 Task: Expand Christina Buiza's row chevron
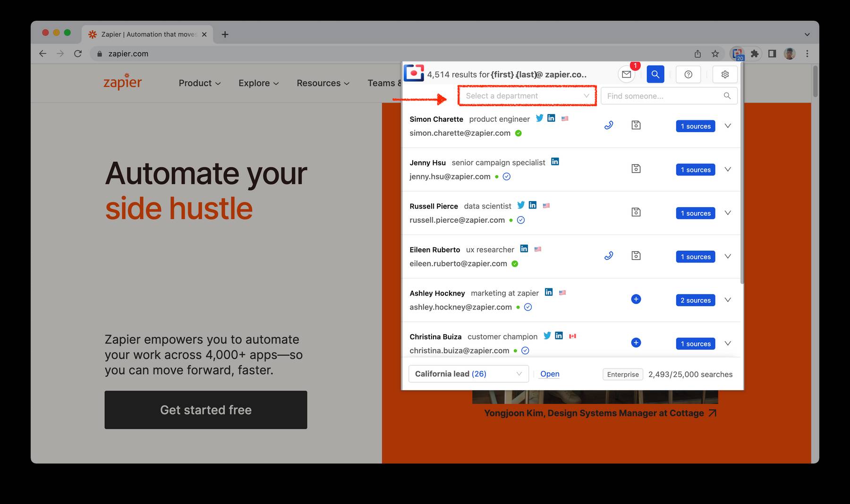[x=728, y=343]
